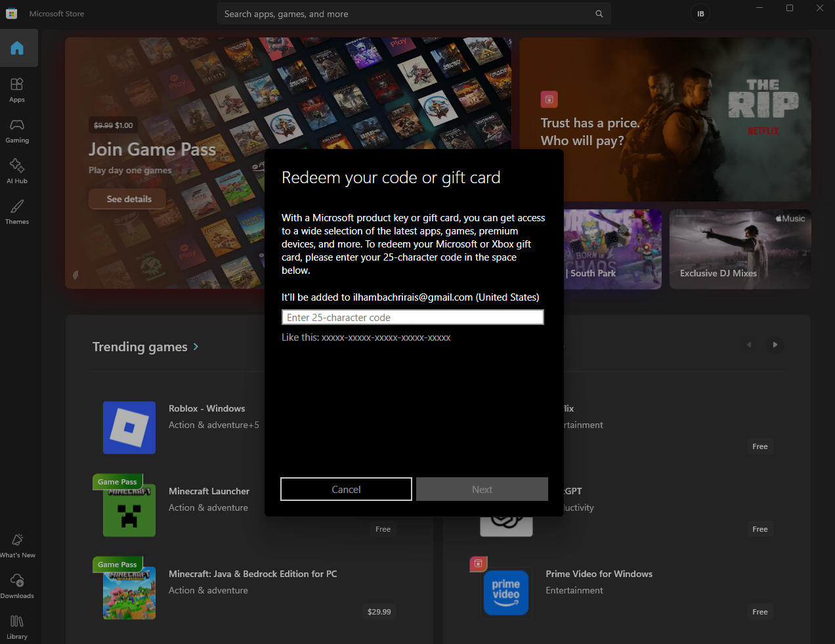Viewport: 835px width, 644px height.
Task: Open Downloads from the sidebar
Action: pos(17,586)
